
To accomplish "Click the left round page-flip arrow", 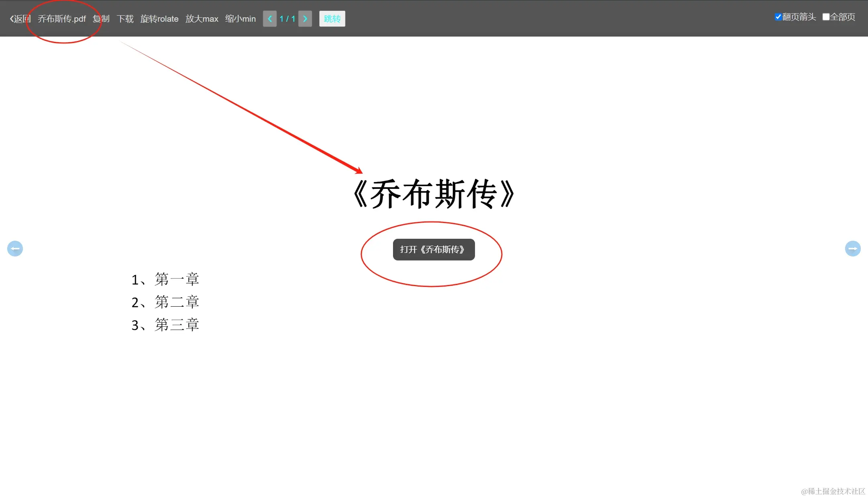I will pos(15,248).
